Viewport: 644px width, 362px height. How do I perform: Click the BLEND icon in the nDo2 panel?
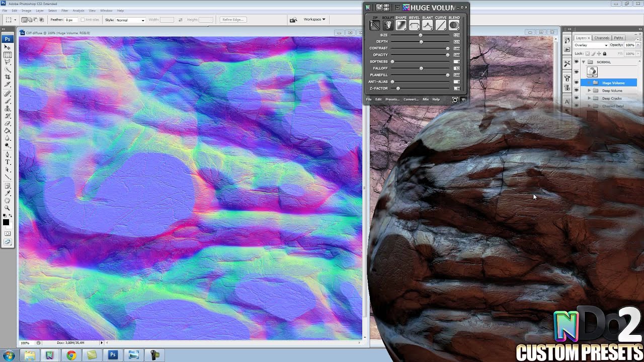tap(454, 25)
